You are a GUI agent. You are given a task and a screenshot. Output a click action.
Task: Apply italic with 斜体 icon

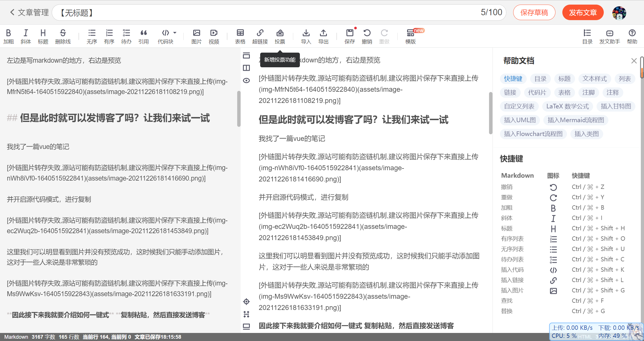[x=26, y=37]
